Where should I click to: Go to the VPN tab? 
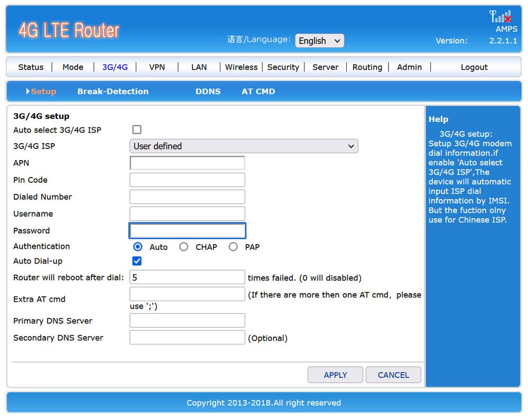157,67
